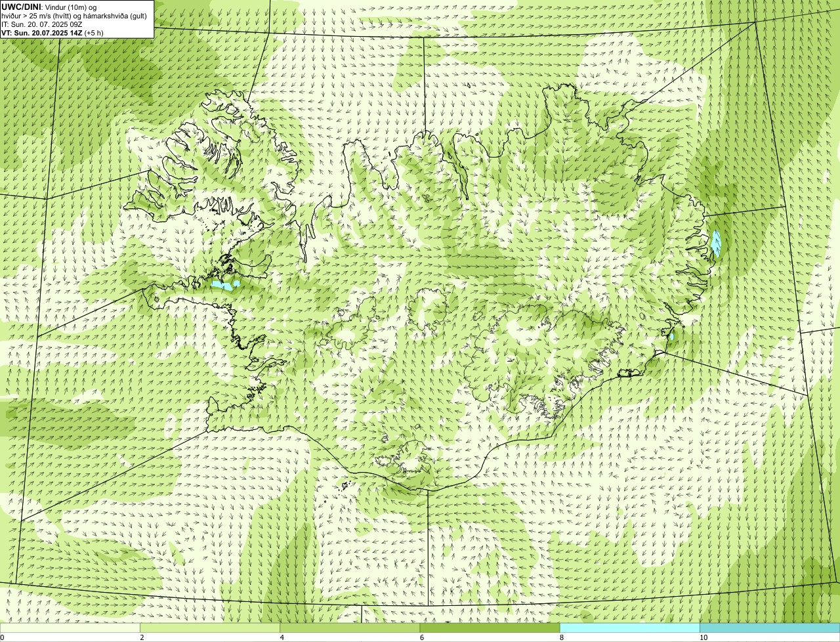
Task: Click the 'IT: Sun. 20. 07. 2025 09Z' line
Action: [42, 24]
